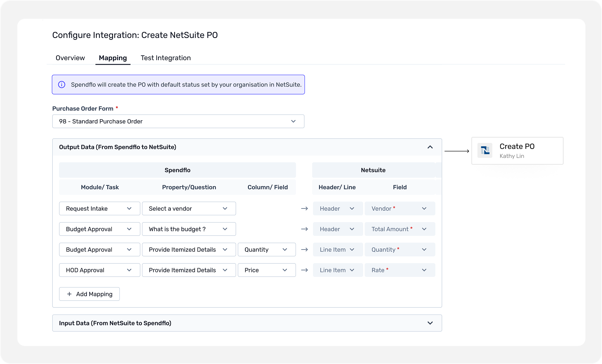Click the NetSuite logo on Create PO card
The width and height of the screenshot is (602, 364).
click(485, 150)
